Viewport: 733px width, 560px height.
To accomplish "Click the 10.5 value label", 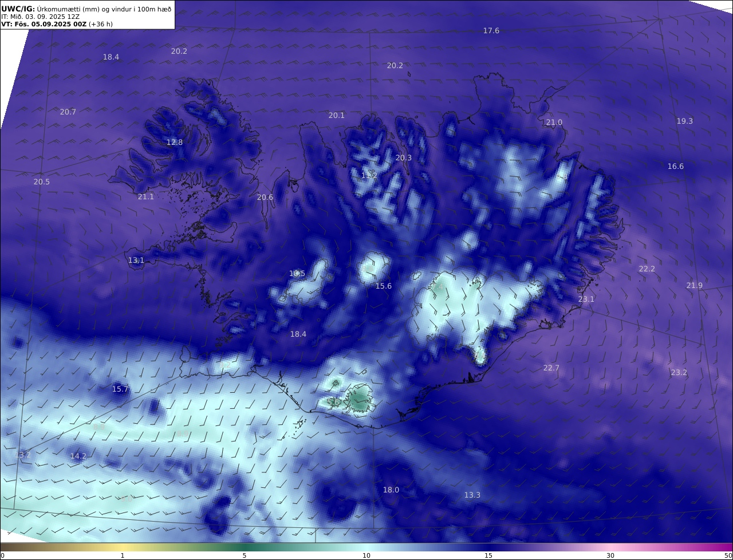I will click(x=297, y=274).
